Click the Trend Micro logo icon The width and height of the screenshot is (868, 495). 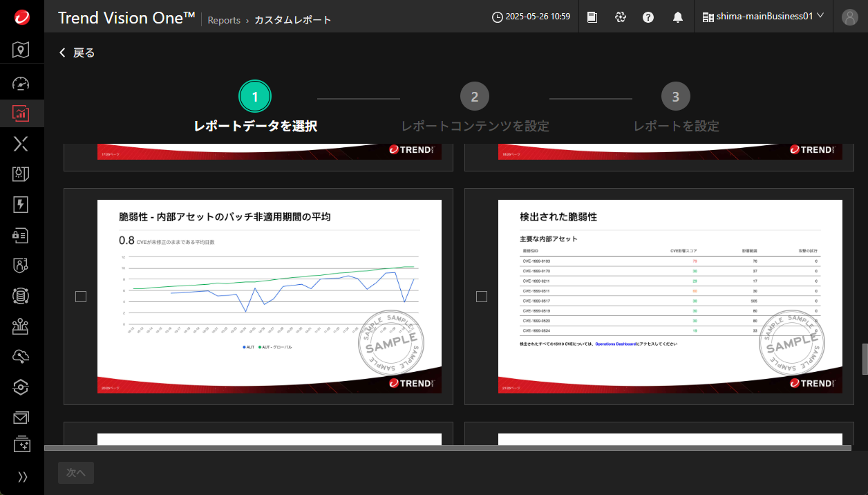click(x=21, y=17)
